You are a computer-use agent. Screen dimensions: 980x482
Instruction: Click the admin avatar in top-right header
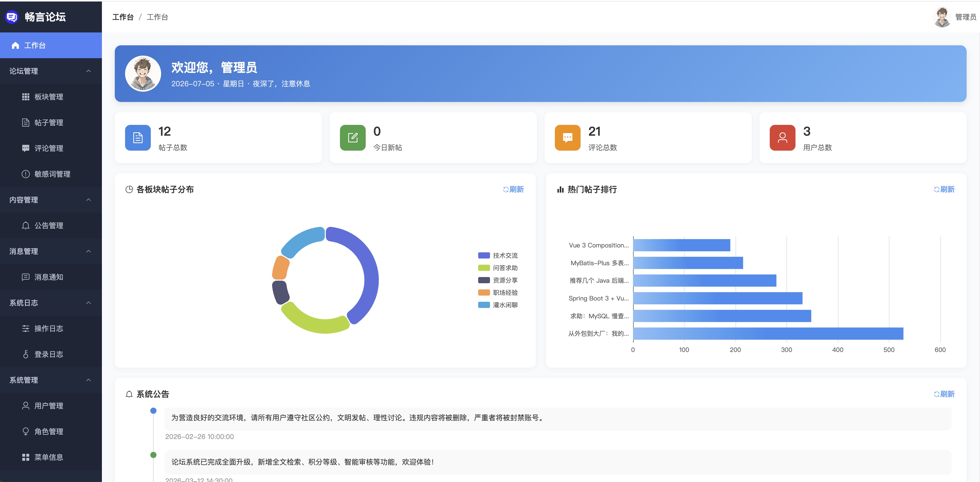(942, 17)
